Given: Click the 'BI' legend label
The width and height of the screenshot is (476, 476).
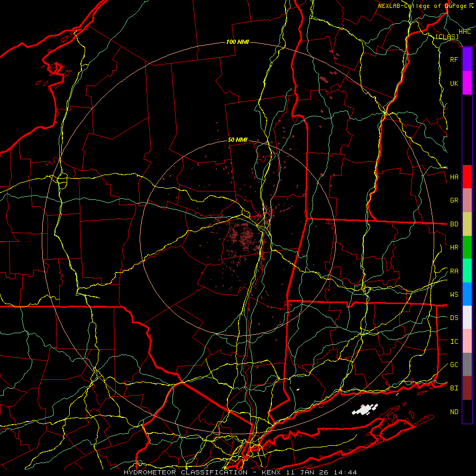Looking at the screenshot, I should 454,388.
